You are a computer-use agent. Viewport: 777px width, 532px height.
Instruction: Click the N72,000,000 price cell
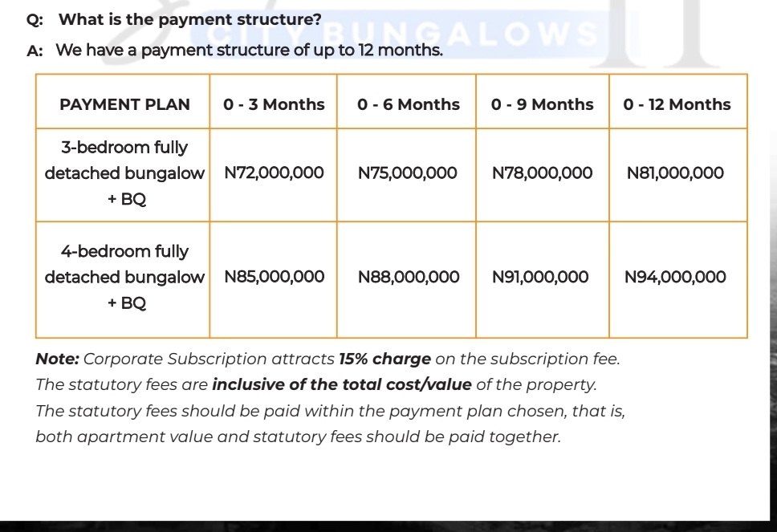pyautogui.click(x=274, y=173)
